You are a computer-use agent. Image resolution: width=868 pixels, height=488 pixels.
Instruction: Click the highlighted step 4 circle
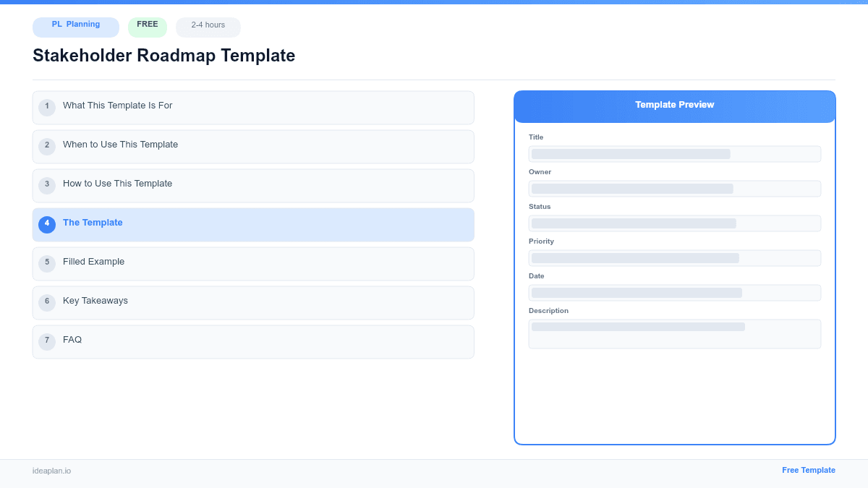[47, 224]
